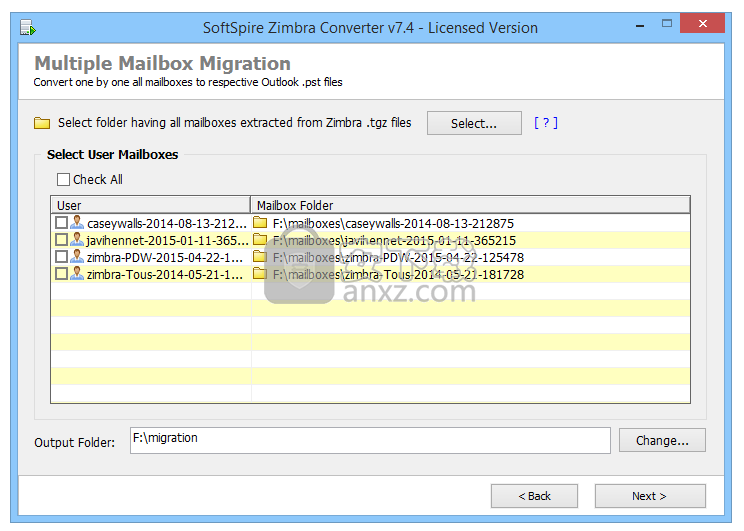Image resolution: width=744 pixels, height=531 pixels.
Task: Select the zimbra-PDW-2015-04-22-1... user name
Action: coord(165,258)
